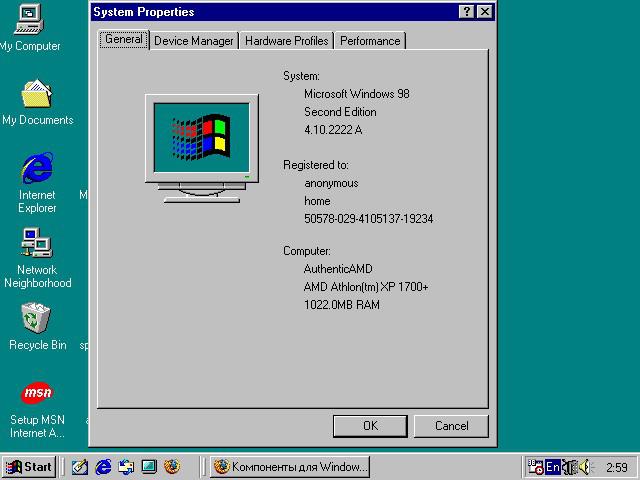Click the '1022.0MB RAM' text
640x480 pixels.
click(x=342, y=305)
